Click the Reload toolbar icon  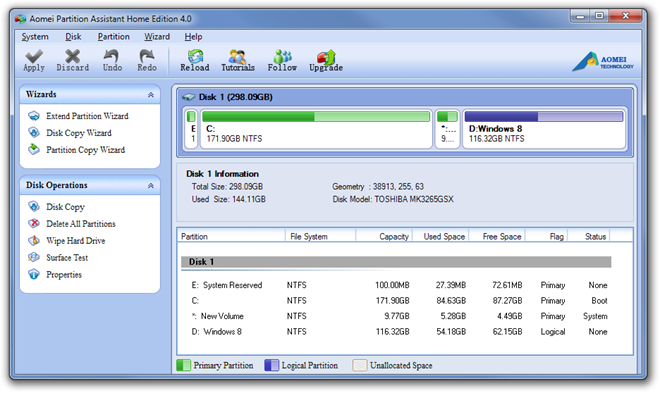(195, 56)
